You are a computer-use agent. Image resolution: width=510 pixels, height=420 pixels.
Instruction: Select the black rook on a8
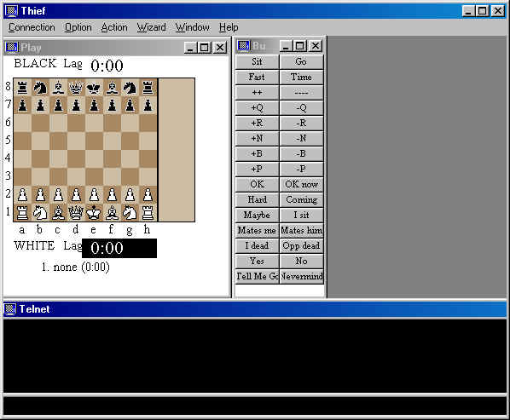pos(22,88)
